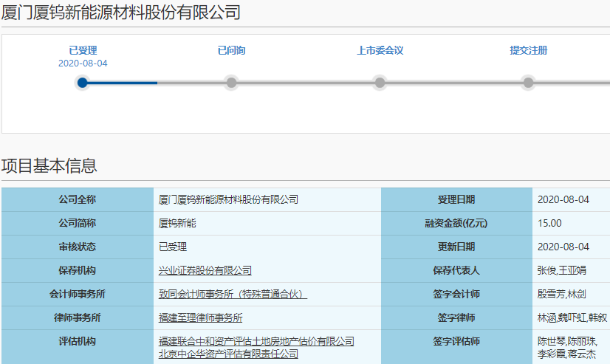
Task: Click the 项目基本信息 section heading
Action: [x=49, y=166]
